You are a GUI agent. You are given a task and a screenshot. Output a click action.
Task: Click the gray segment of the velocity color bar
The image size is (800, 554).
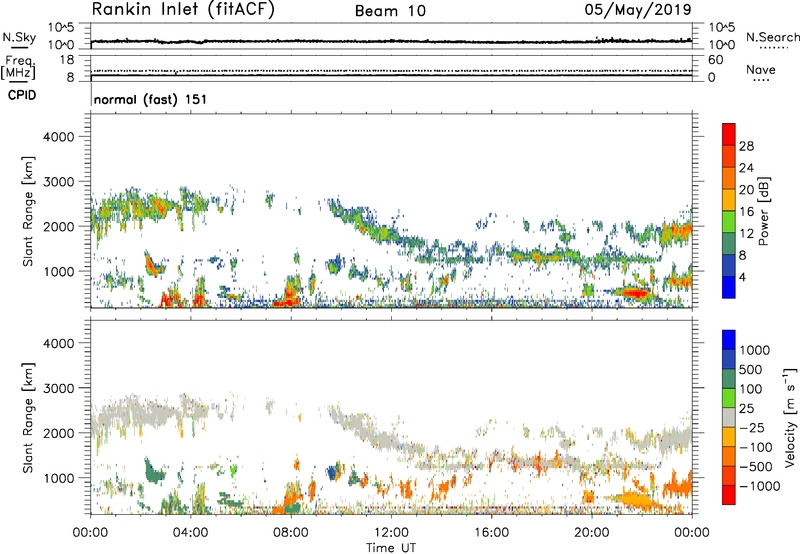click(729, 418)
